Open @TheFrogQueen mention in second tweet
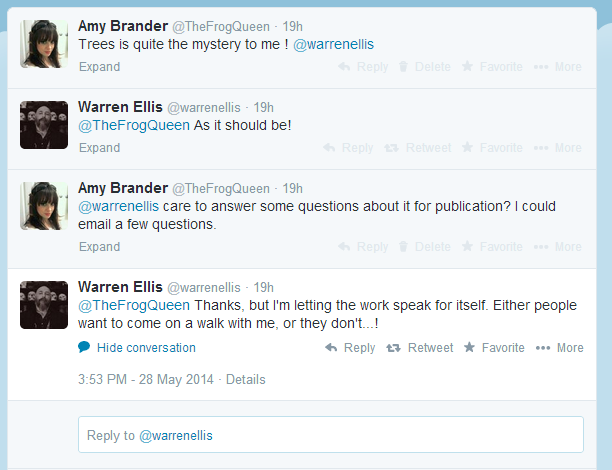This screenshot has width=612, height=470. 134,125
